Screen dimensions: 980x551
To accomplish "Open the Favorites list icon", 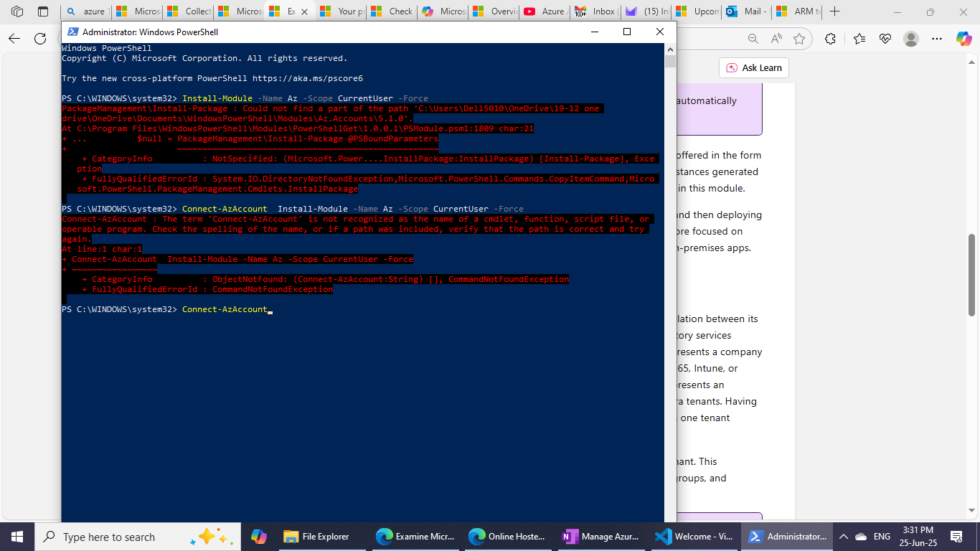I will click(x=859, y=39).
